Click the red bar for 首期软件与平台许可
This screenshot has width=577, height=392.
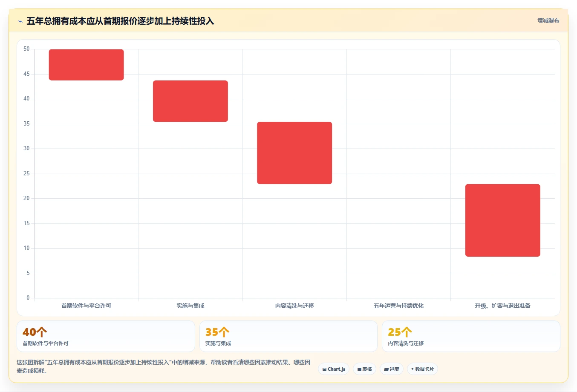click(x=86, y=65)
